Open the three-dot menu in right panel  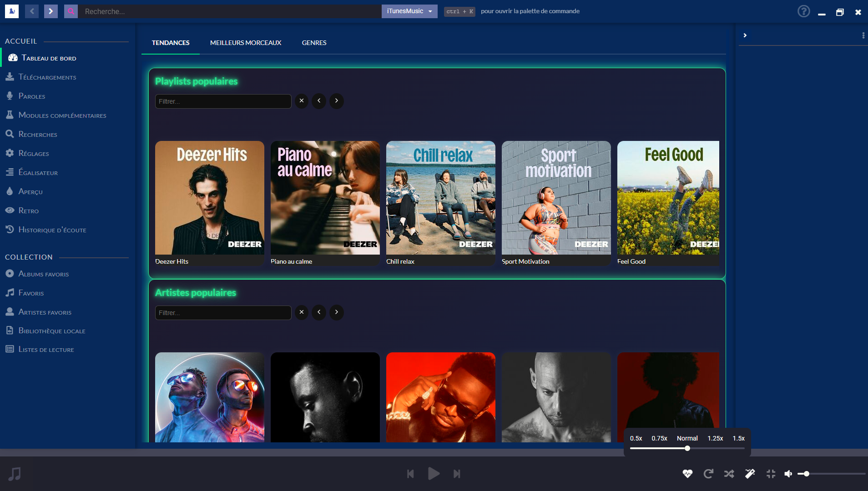point(863,35)
